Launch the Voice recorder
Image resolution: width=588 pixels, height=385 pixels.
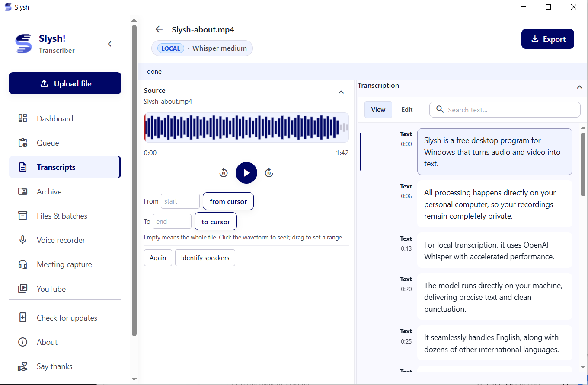[65, 240]
